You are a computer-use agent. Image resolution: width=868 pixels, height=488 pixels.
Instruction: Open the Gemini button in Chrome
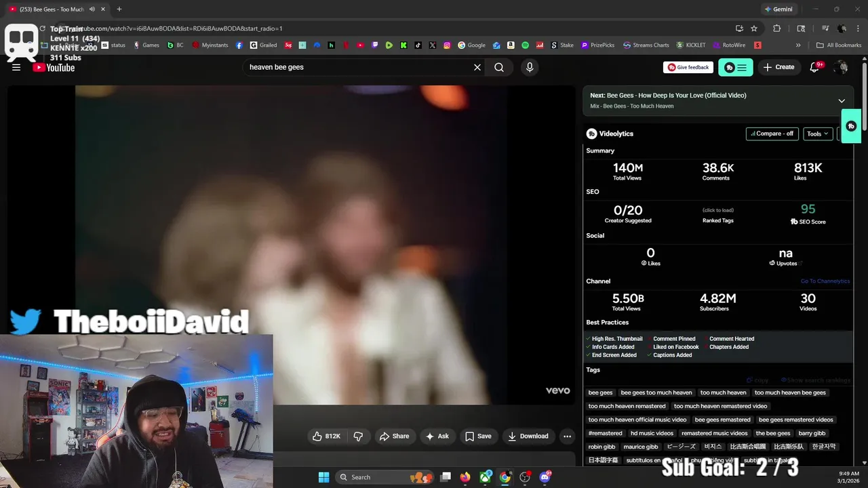[x=778, y=9]
